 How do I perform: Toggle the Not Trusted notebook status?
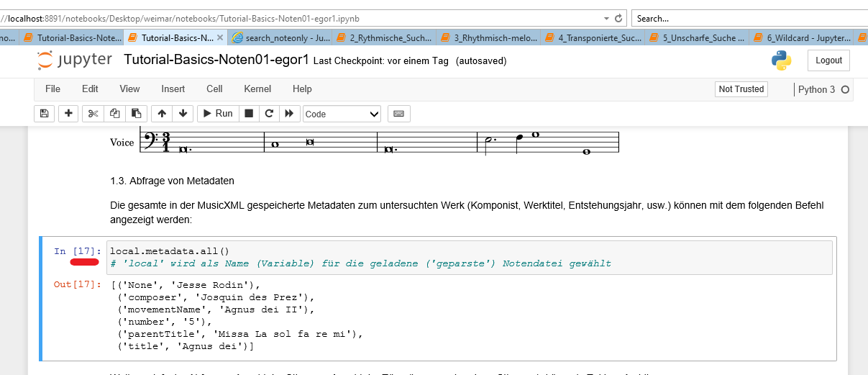coord(741,89)
